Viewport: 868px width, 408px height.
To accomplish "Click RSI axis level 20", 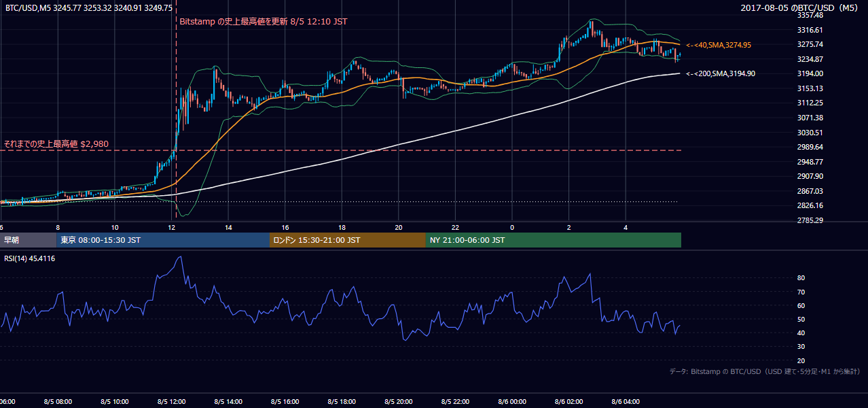I will click(801, 360).
